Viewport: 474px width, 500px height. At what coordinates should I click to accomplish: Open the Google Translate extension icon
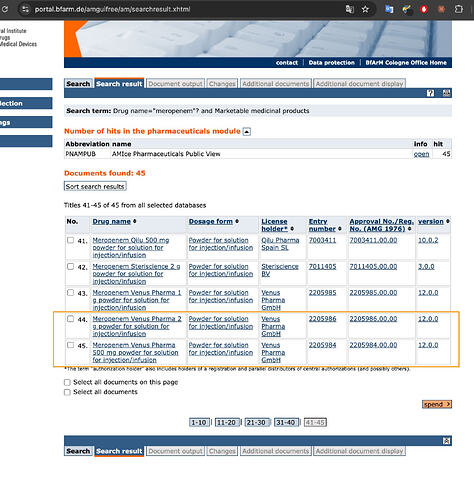[389, 9]
